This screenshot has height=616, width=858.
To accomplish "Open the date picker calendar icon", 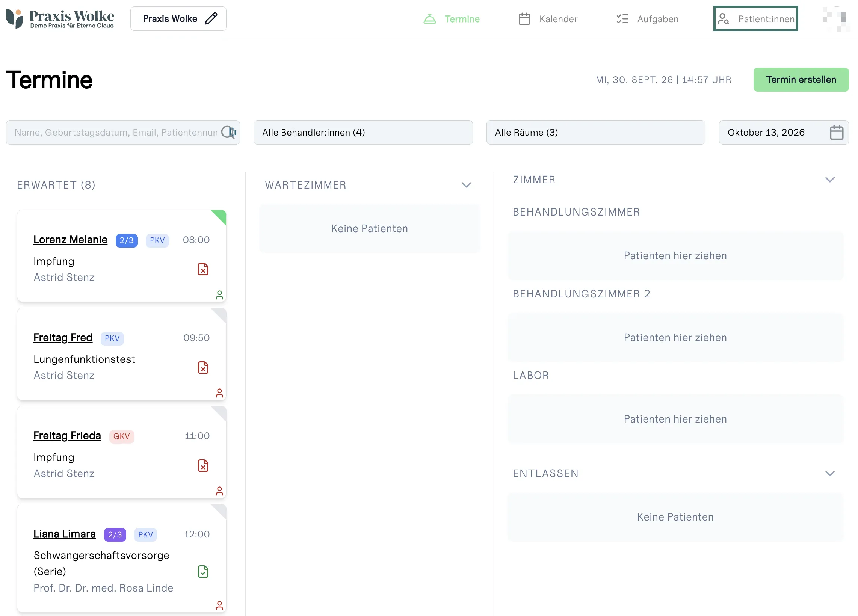I will tap(837, 132).
